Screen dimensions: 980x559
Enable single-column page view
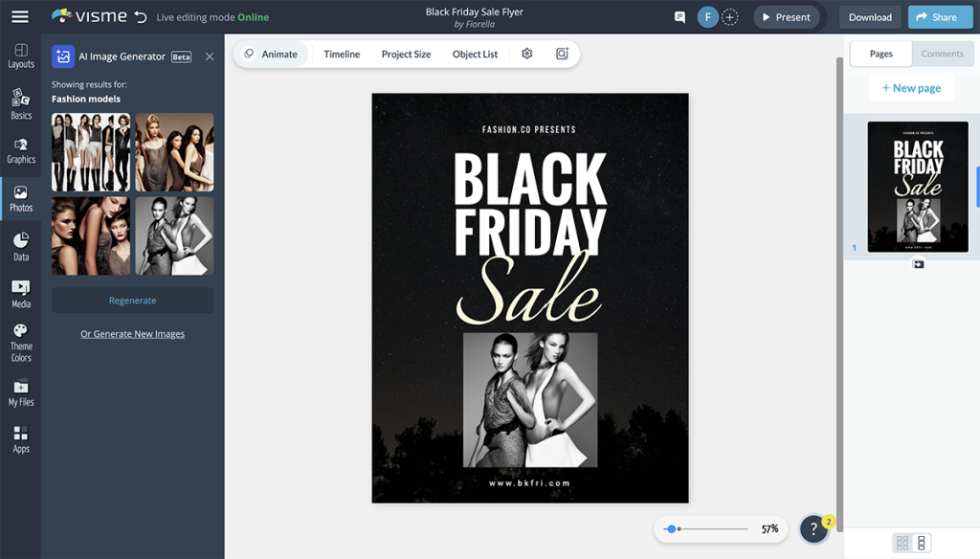pos(921,543)
